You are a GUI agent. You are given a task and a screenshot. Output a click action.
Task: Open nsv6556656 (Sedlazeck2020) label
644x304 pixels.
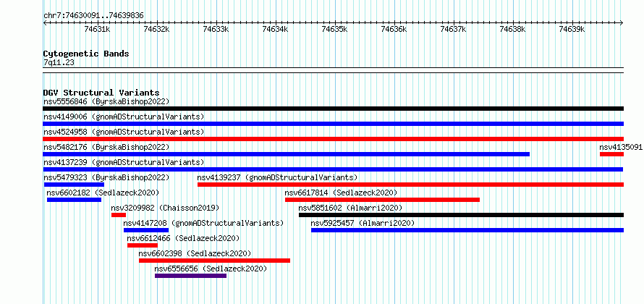(211, 269)
